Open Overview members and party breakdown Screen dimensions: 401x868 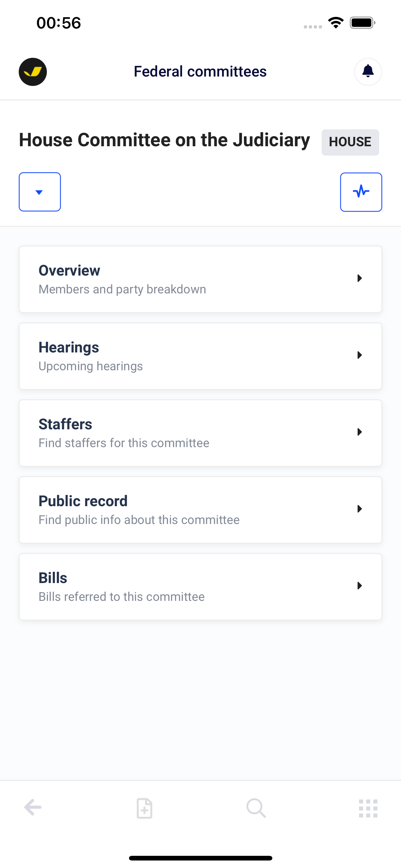[200, 279]
